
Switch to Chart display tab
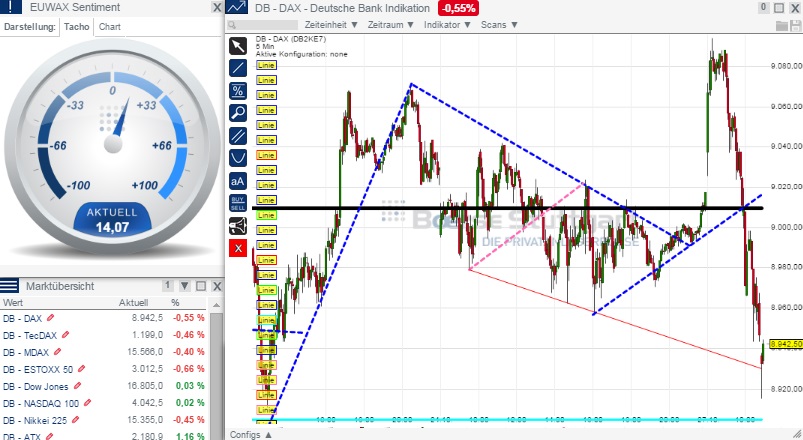(x=110, y=27)
